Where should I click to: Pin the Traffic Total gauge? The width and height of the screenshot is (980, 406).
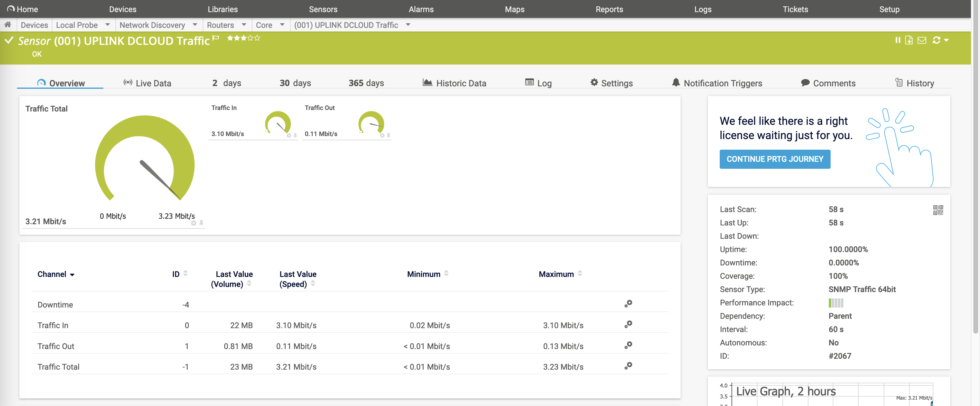[201, 223]
